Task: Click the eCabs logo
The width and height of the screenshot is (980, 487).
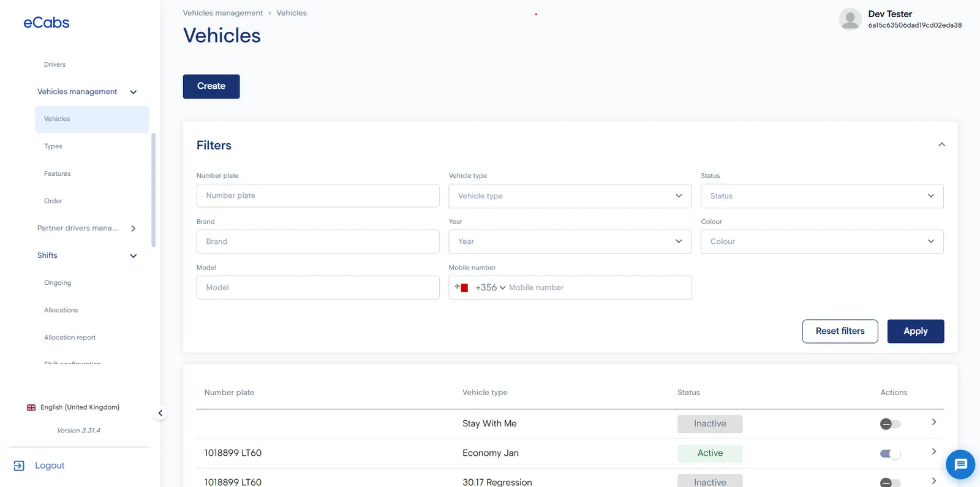Action: click(47, 23)
